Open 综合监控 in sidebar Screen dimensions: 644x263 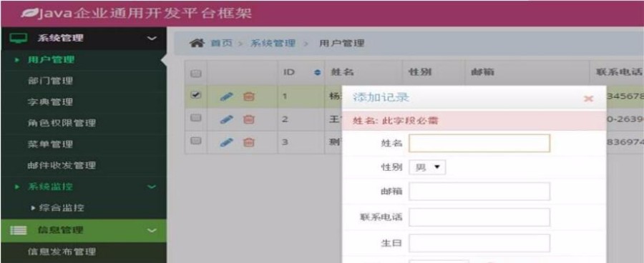[x=62, y=208]
